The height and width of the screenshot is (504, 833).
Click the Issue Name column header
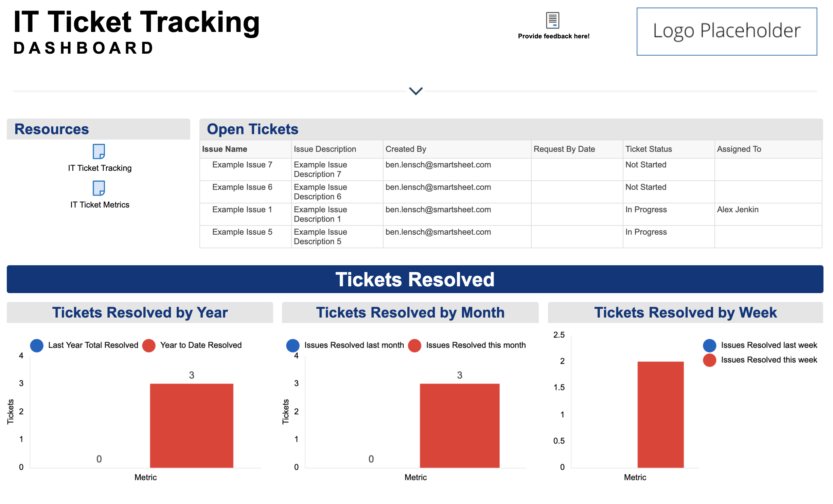coord(225,149)
